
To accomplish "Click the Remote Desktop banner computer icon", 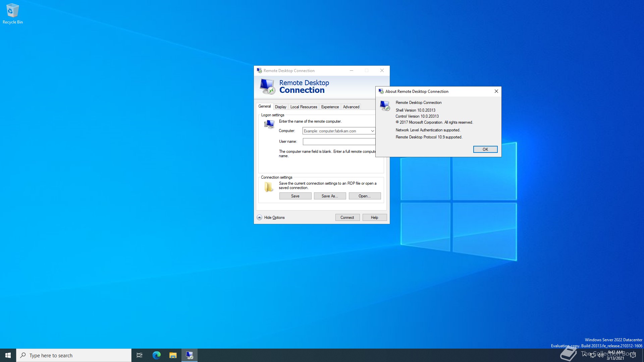I will (x=267, y=86).
